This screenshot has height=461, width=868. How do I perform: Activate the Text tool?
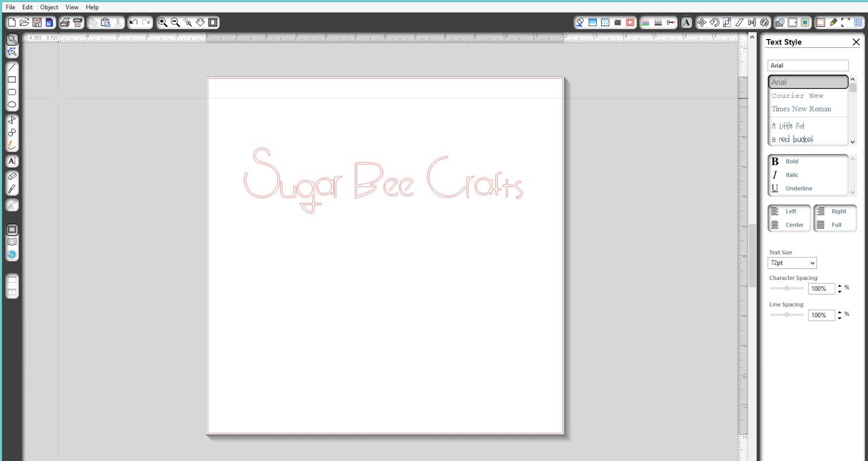point(12,161)
